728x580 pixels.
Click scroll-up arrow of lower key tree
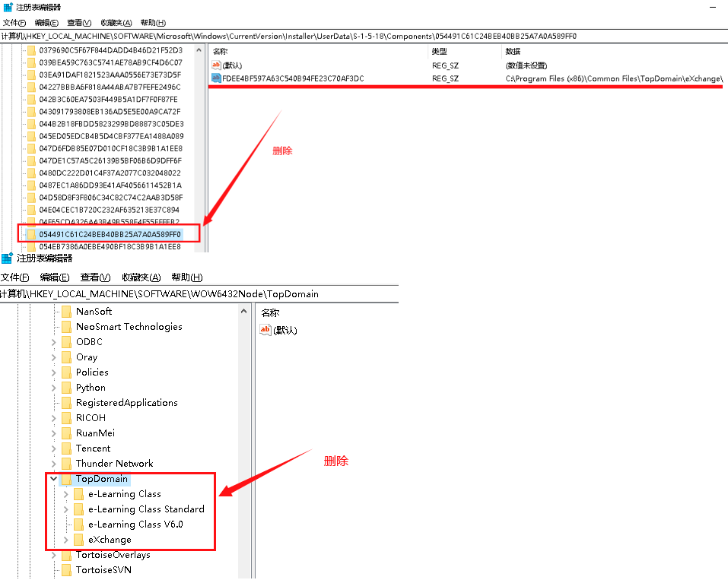(x=243, y=312)
